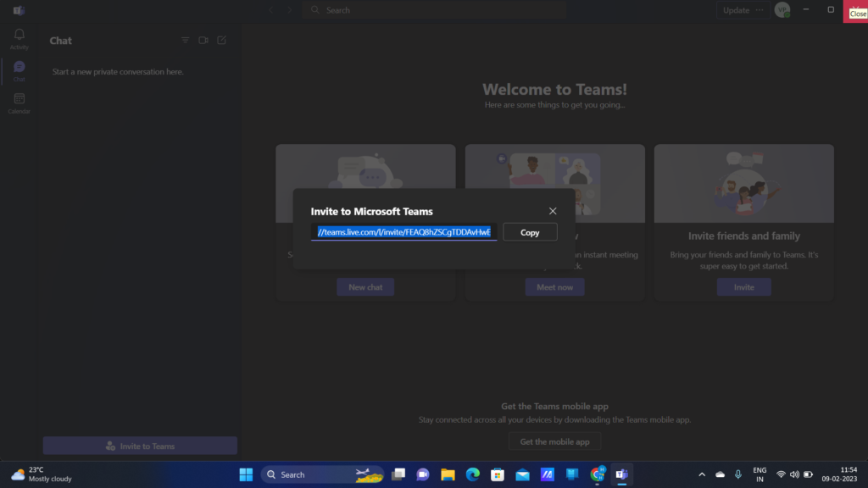Viewport: 868px width, 488px height.
Task: Click Get the mobile app button
Action: [554, 441]
